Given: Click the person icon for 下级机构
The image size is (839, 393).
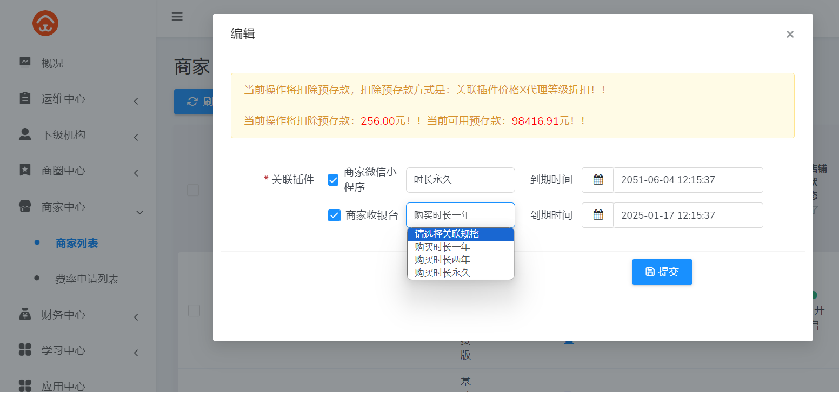Looking at the screenshot, I should click(x=25, y=134).
